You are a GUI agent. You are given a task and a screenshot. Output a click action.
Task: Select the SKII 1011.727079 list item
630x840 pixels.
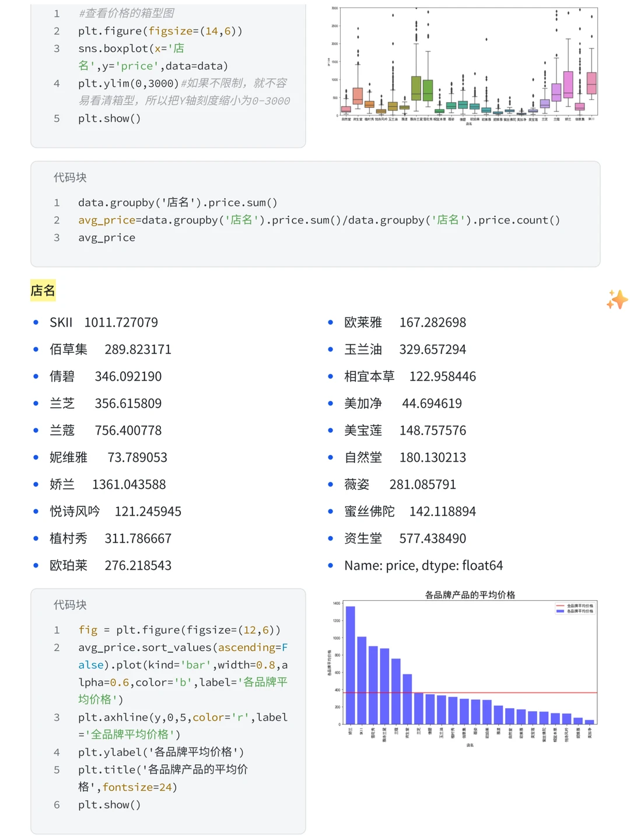pos(104,323)
